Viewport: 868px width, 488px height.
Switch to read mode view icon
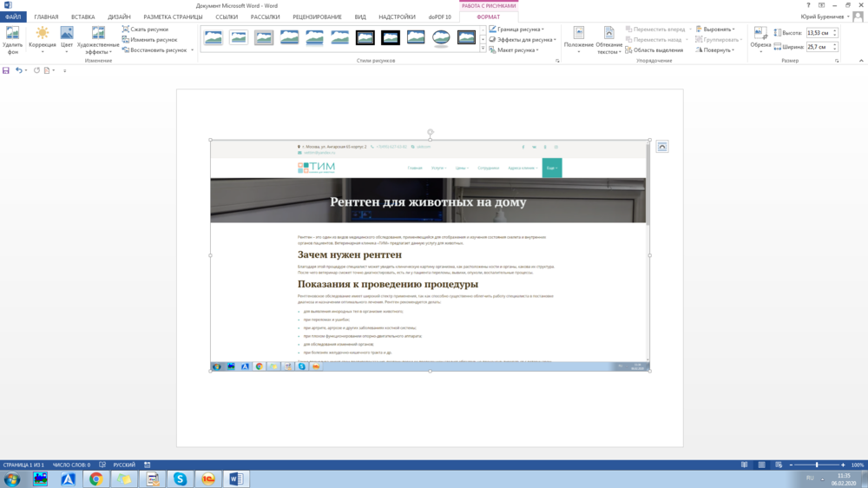[x=744, y=465]
